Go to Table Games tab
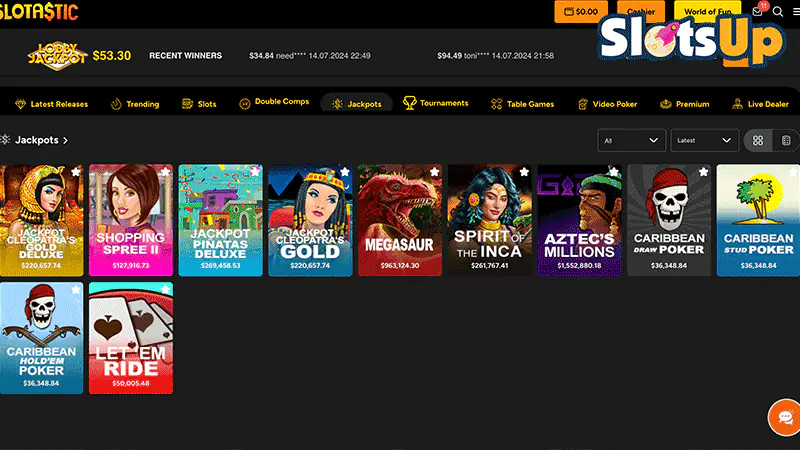The height and width of the screenshot is (450, 800). pos(522,104)
